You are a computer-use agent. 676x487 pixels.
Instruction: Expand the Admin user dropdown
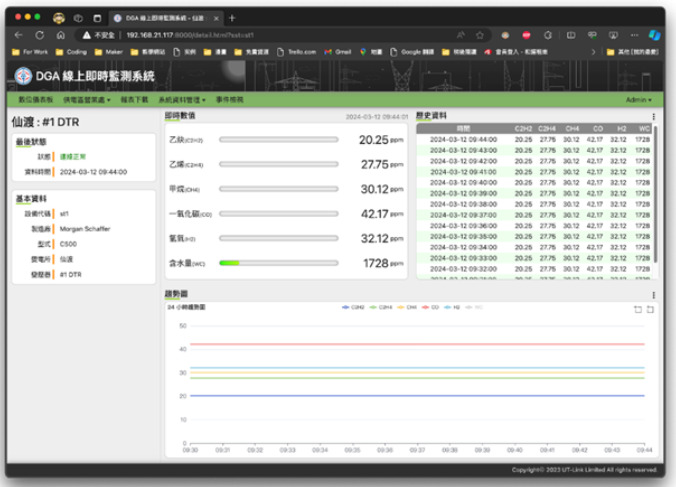[638, 100]
